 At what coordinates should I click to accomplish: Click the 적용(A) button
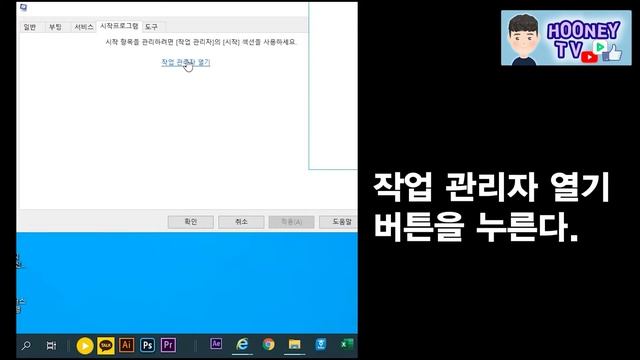pyautogui.click(x=291, y=222)
